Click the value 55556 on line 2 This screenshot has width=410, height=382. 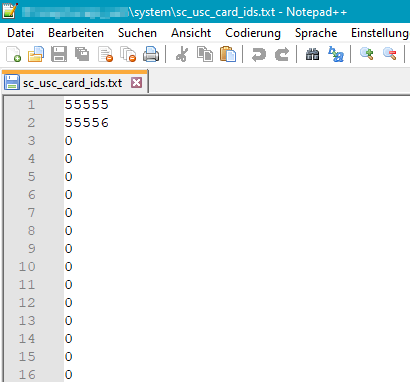pos(87,123)
